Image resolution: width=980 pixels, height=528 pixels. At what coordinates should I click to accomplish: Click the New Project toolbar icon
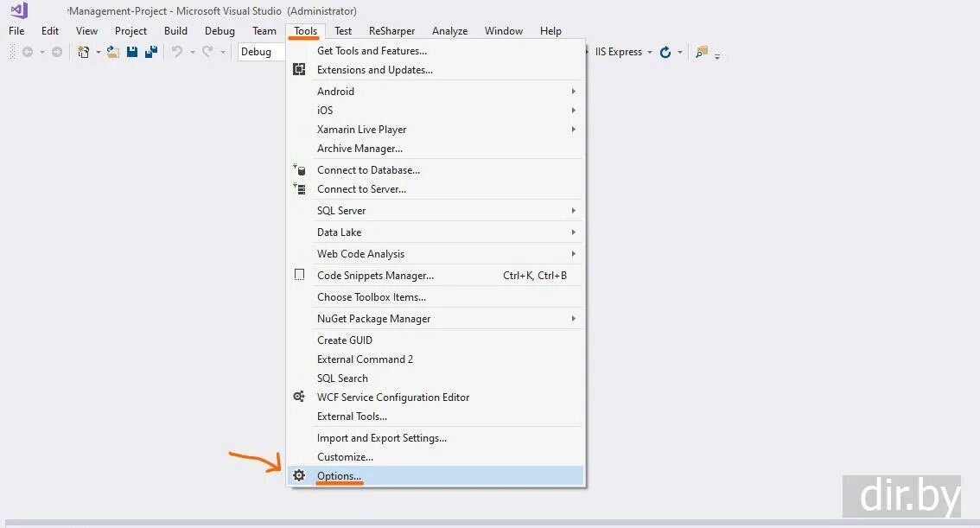83,52
